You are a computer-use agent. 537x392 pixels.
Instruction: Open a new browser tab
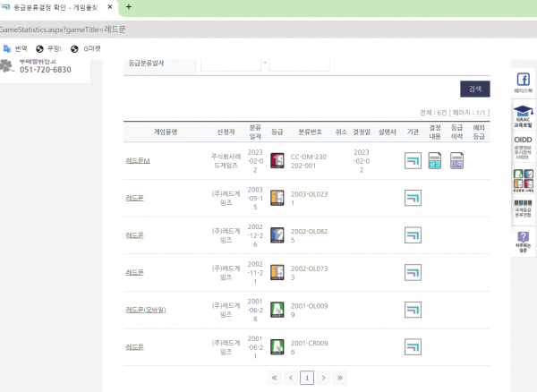click(129, 7)
